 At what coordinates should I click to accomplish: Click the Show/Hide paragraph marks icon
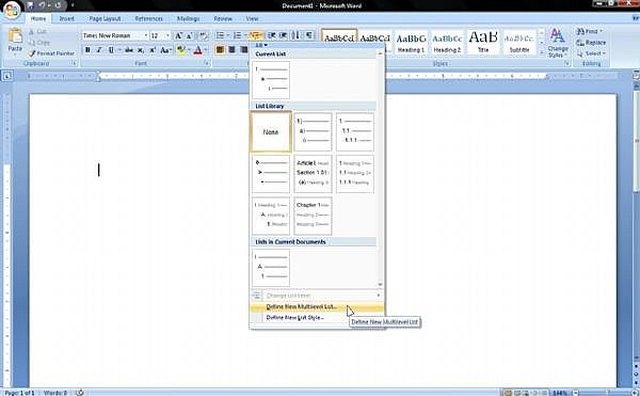[309, 36]
